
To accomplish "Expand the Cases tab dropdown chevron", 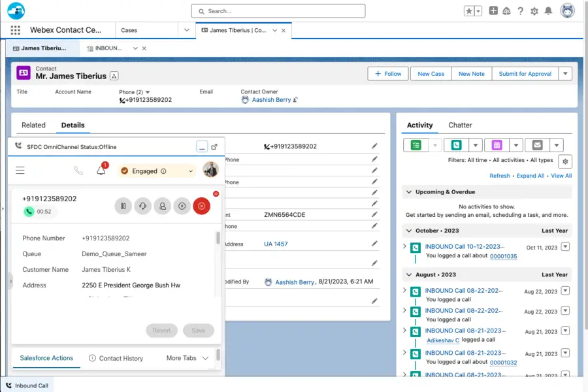I will pyautogui.click(x=186, y=30).
